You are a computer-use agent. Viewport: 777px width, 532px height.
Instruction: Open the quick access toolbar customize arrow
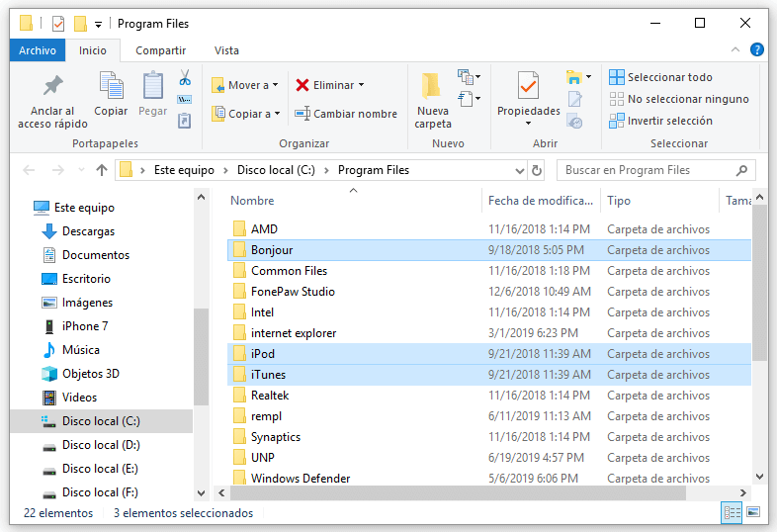coord(98,25)
